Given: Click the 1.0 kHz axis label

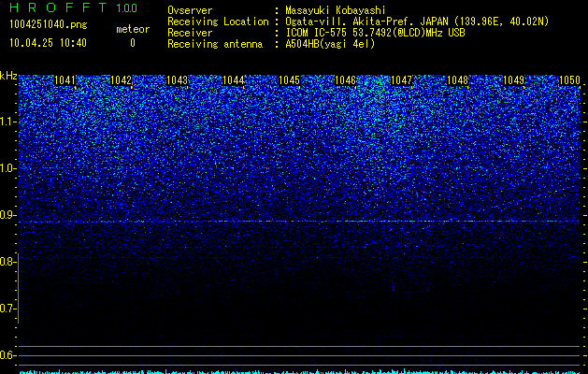Looking at the screenshot, I should tap(7, 168).
